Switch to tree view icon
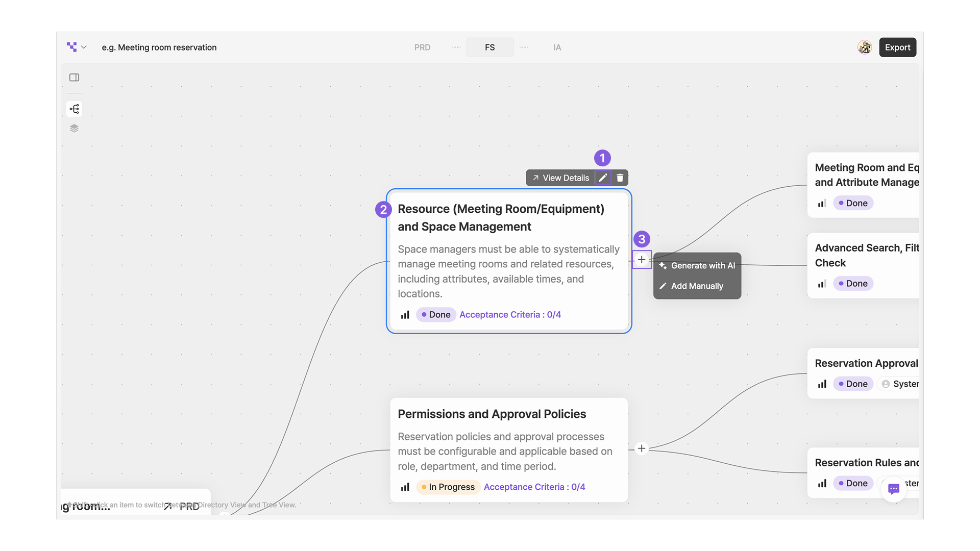The width and height of the screenshot is (980, 551). [74, 109]
